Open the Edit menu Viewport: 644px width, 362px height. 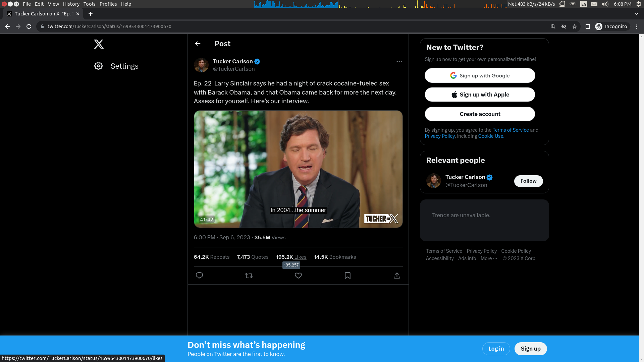(x=39, y=4)
